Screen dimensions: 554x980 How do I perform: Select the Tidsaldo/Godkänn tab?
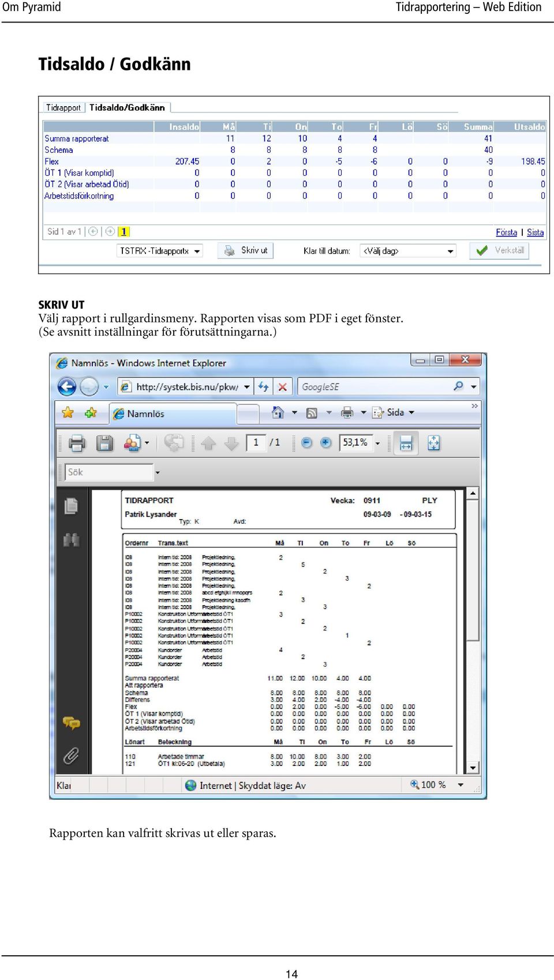(x=127, y=108)
